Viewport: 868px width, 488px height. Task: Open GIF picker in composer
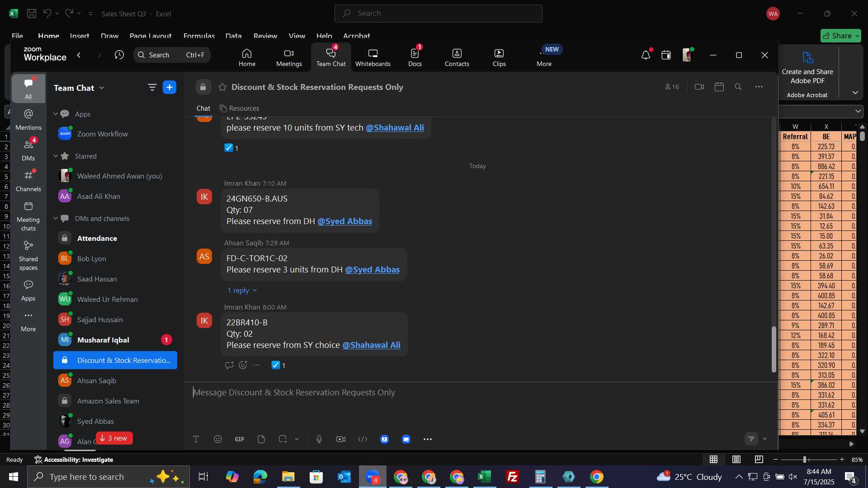[240, 439]
